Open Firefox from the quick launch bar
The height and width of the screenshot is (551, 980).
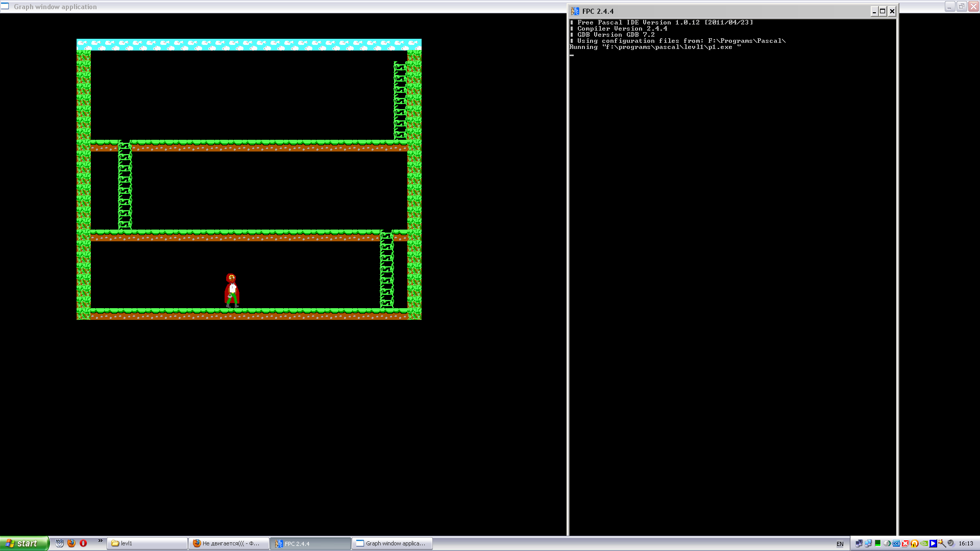click(x=71, y=543)
